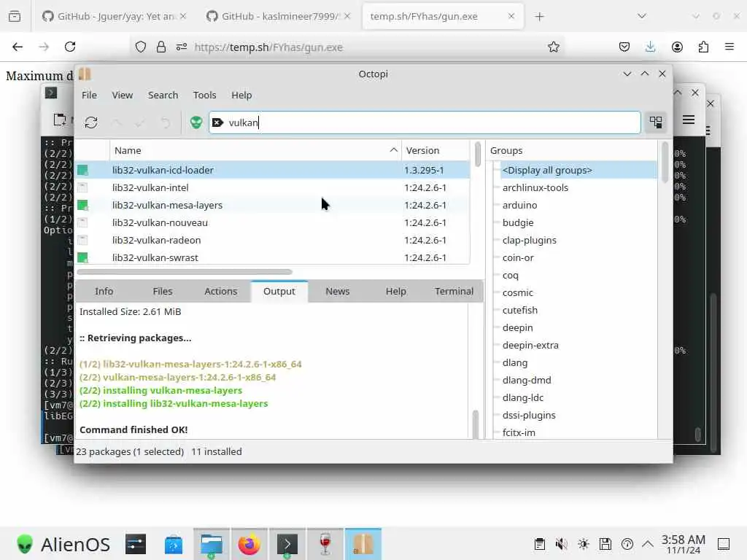Image resolution: width=747 pixels, height=560 pixels.
Task: Open the Octopi Search menu
Action: coord(163,96)
